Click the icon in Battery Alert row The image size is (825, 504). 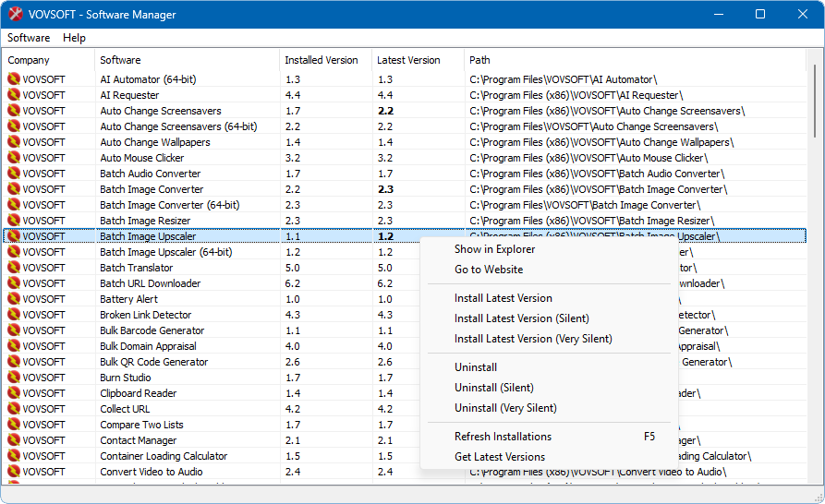pos(14,298)
